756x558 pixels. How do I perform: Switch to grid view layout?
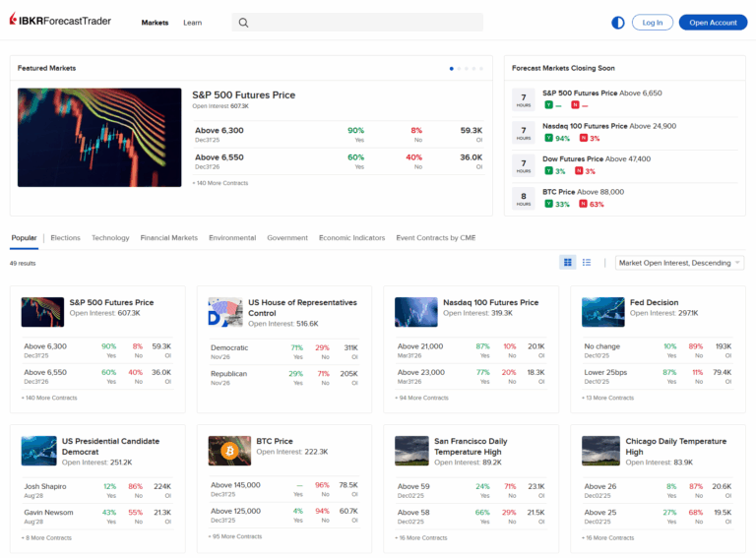568,263
